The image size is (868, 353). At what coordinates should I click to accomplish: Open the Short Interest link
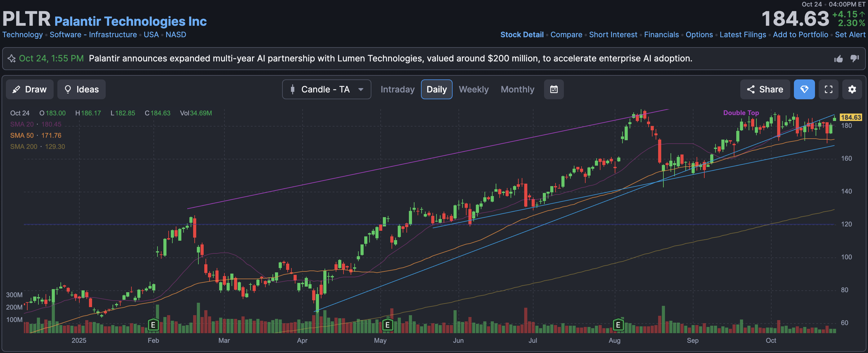(x=613, y=35)
